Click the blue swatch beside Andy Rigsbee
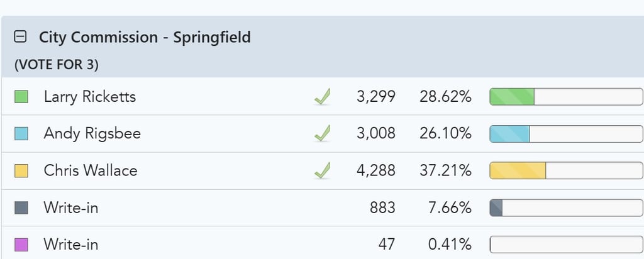The width and height of the screenshot is (644, 259). coord(21,133)
